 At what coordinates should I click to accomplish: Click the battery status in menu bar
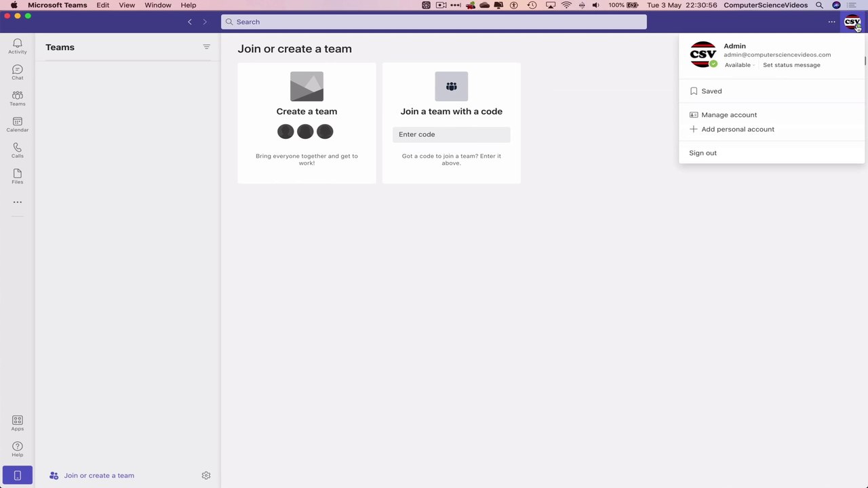click(623, 5)
